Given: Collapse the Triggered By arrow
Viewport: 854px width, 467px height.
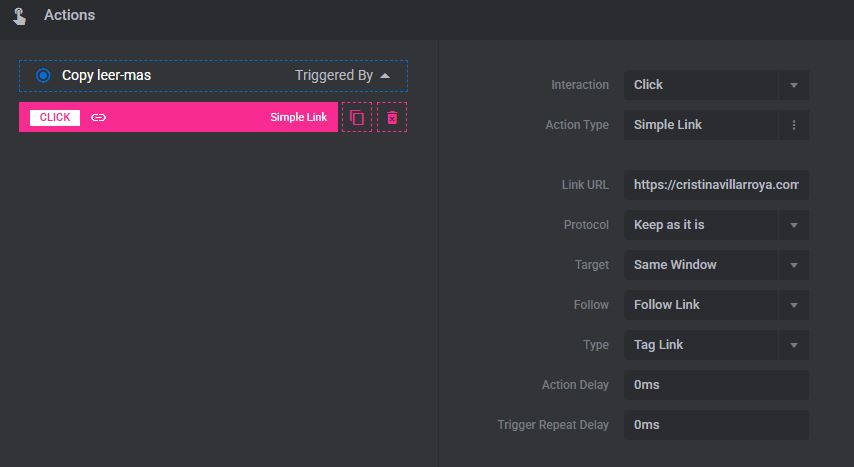Looking at the screenshot, I should [385, 75].
